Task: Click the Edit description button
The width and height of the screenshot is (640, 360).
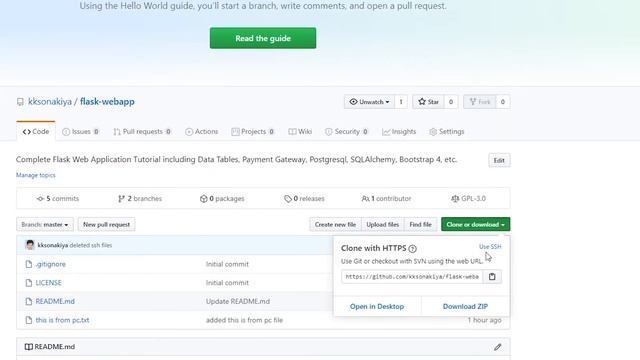Action: click(x=499, y=160)
